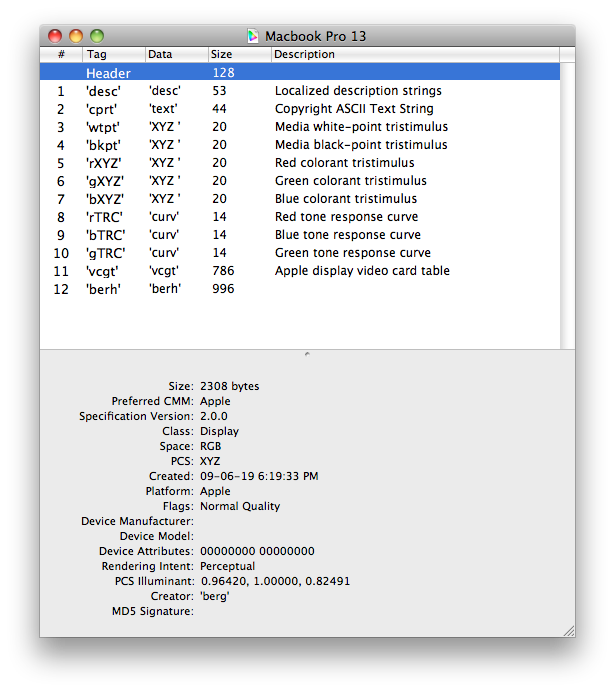615x692 pixels.
Task: Click the '2308 bytes' size value
Action: click(229, 386)
